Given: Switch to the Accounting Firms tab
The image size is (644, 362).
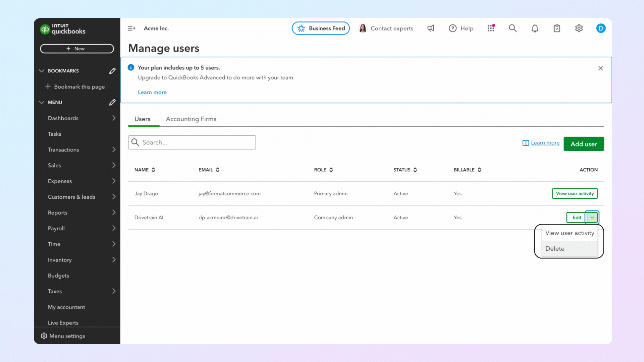Looking at the screenshot, I should point(191,119).
